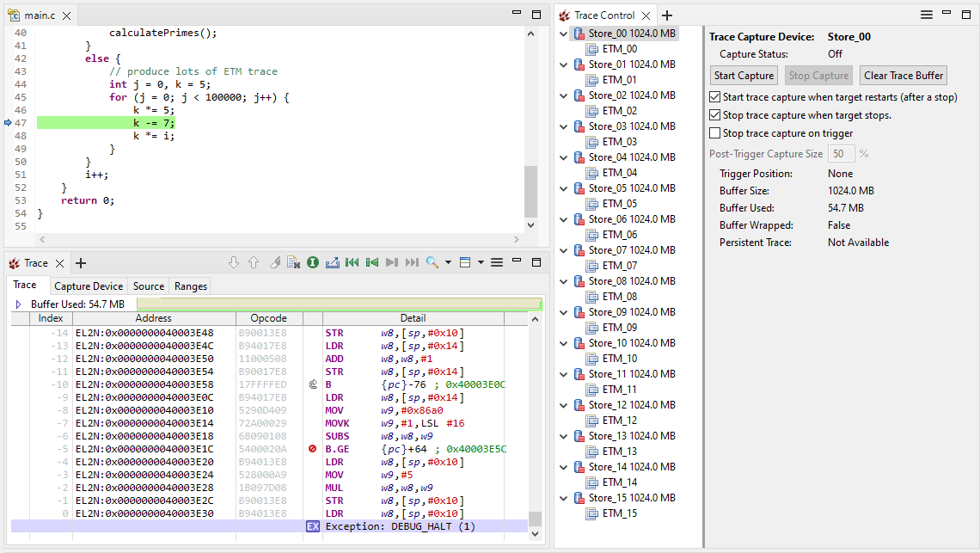
Task: Click the Start Capture button
Action: click(744, 76)
